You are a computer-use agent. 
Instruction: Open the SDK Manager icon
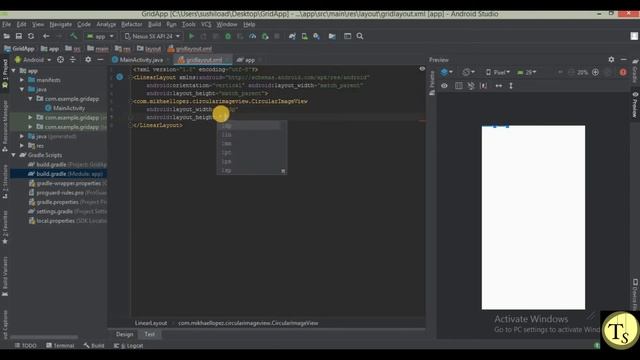(317, 36)
